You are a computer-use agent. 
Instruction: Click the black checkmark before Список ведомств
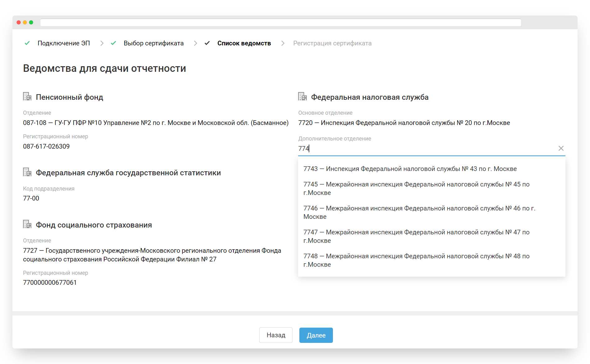pos(207,43)
